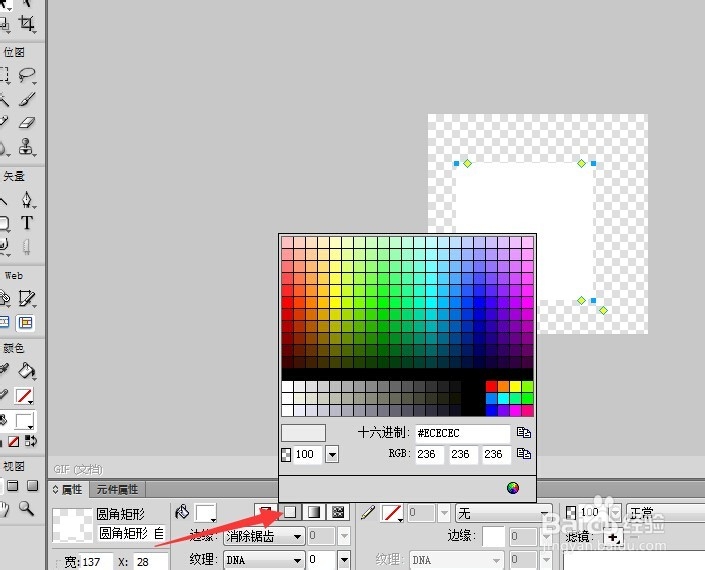Open toolbar fill color swatch
The image size is (705, 570).
24,422
